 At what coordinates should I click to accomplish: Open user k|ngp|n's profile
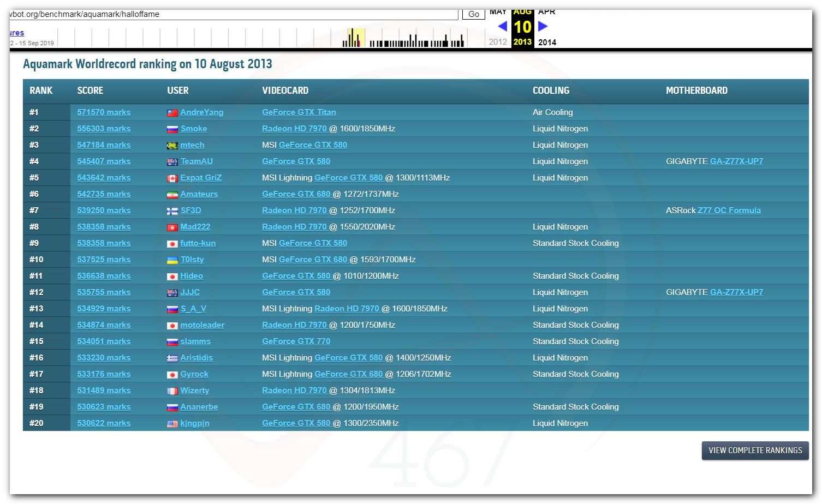point(195,423)
